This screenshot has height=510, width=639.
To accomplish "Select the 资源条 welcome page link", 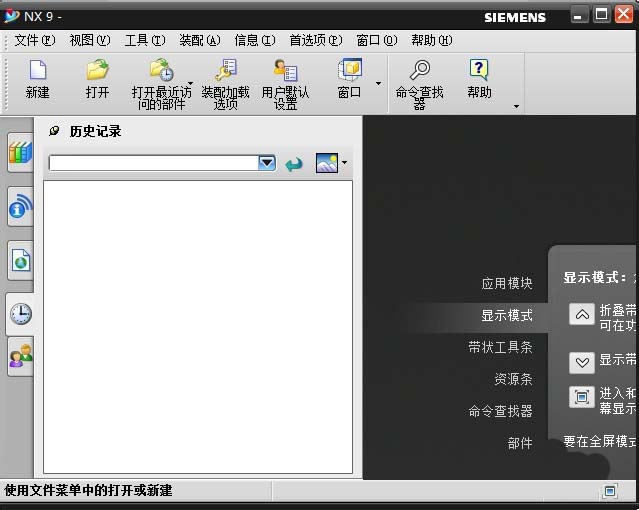I will coord(513,379).
